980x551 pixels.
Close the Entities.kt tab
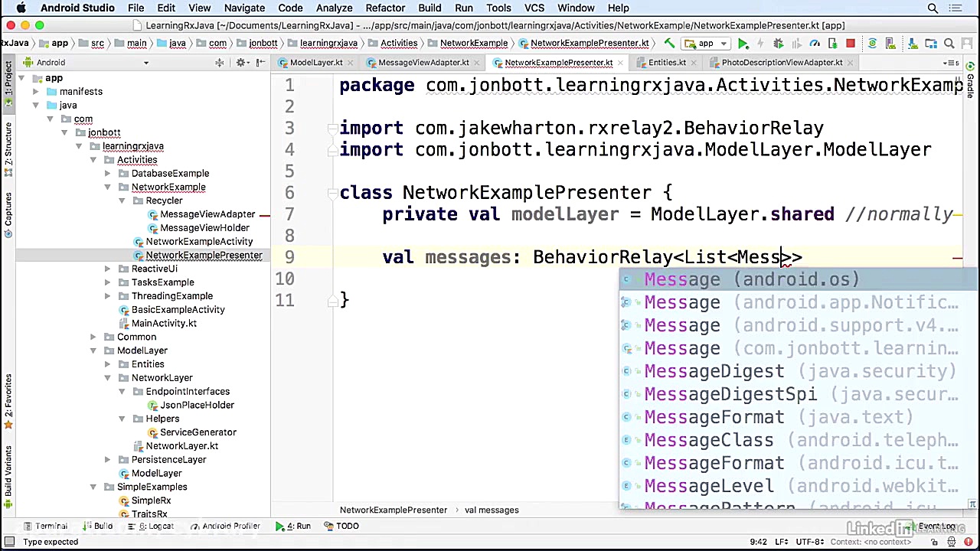pos(694,63)
